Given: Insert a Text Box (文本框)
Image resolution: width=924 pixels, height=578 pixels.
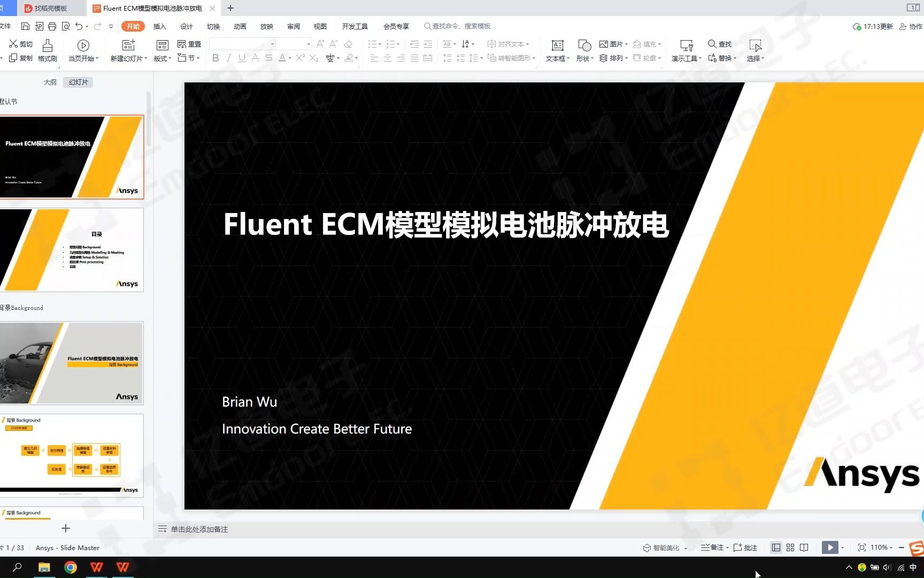Looking at the screenshot, I should click(558, 51).
